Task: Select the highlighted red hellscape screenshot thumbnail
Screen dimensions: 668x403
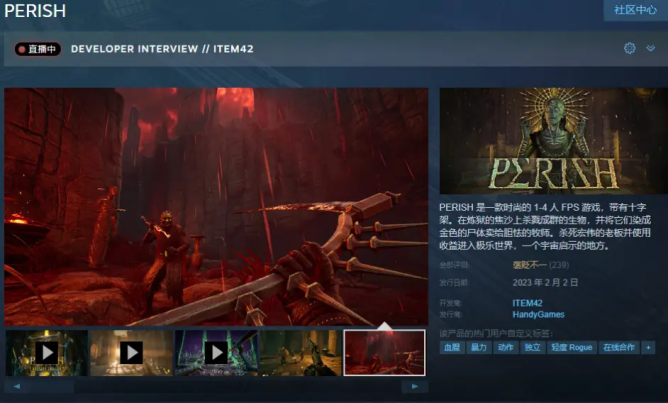Action: 385,353
